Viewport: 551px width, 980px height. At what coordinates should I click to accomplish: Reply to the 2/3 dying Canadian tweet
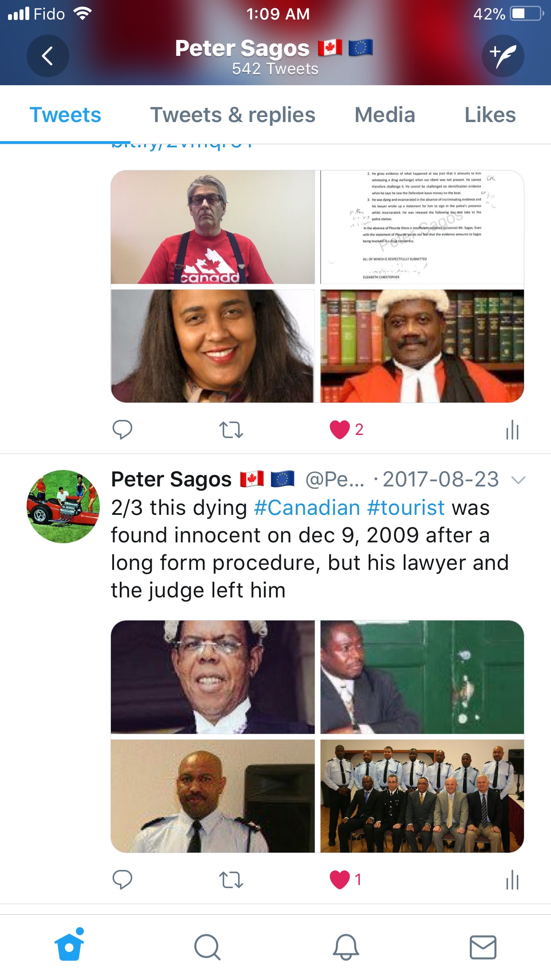click(122, 879)
